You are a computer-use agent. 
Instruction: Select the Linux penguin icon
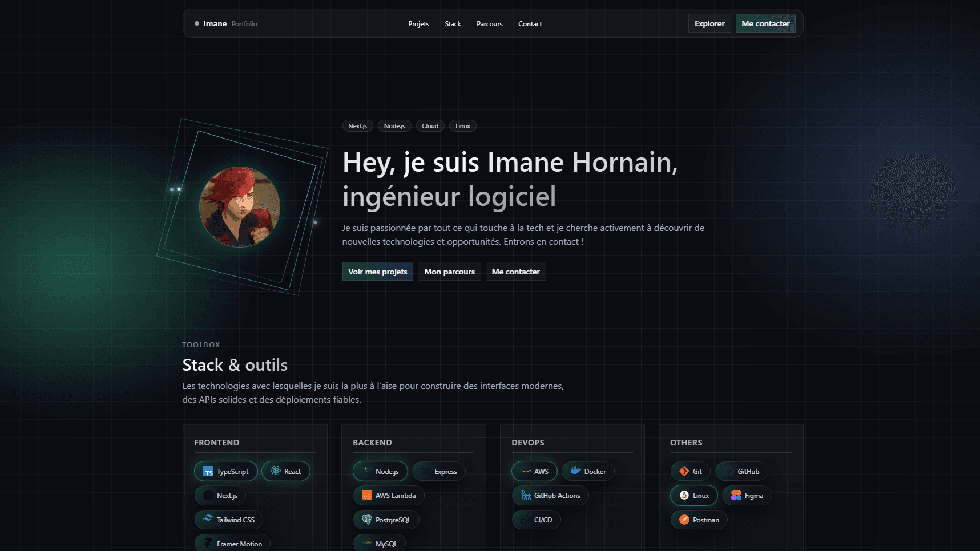[684, 496]
